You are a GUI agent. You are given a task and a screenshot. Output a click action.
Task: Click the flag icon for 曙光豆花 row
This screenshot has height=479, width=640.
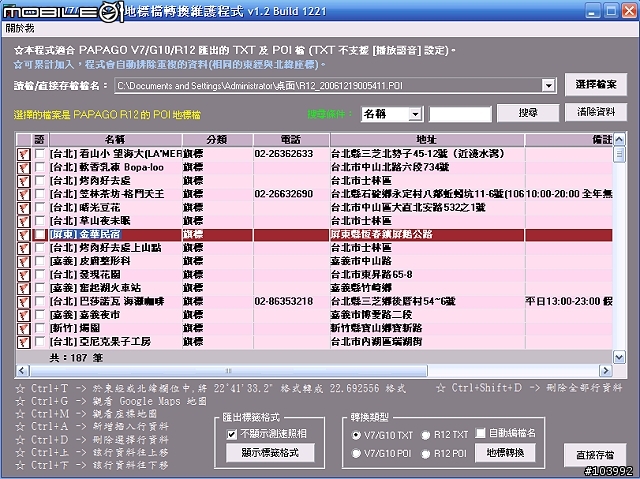point(24,208)
